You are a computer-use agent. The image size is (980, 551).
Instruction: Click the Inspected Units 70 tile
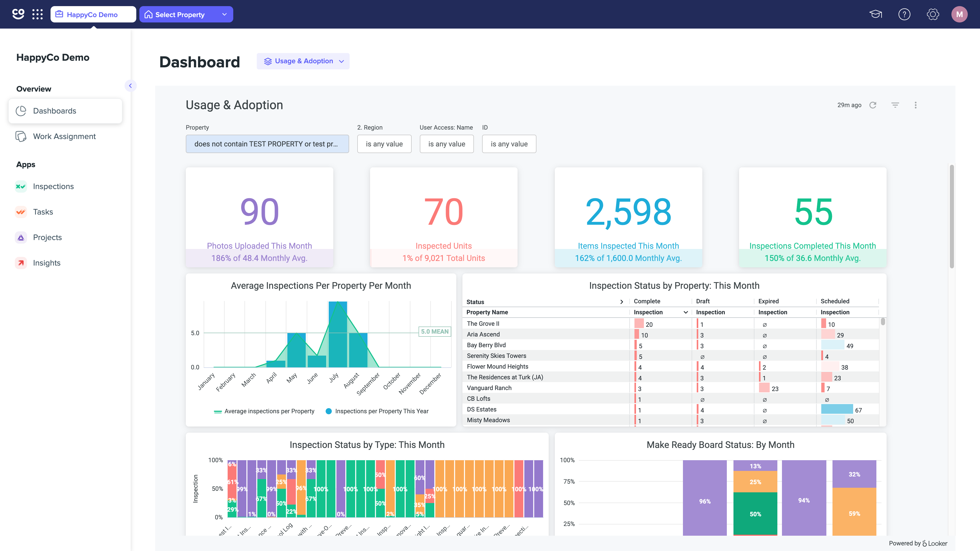point(444,217)
